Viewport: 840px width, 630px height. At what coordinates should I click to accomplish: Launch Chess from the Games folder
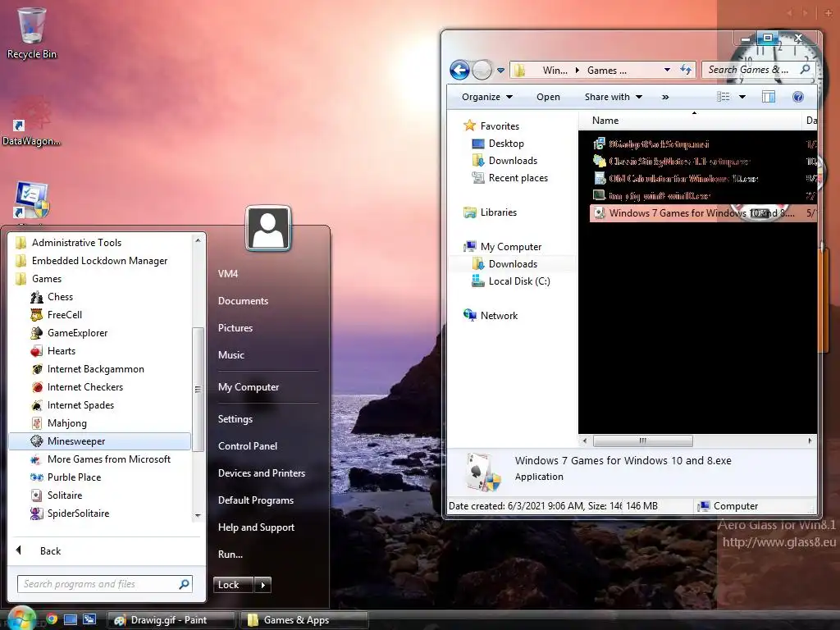click(60, 297)
